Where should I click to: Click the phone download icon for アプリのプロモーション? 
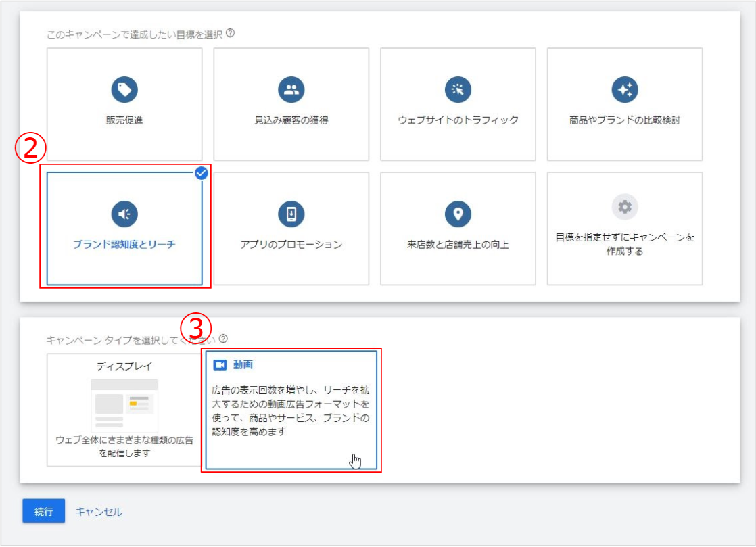291,214
